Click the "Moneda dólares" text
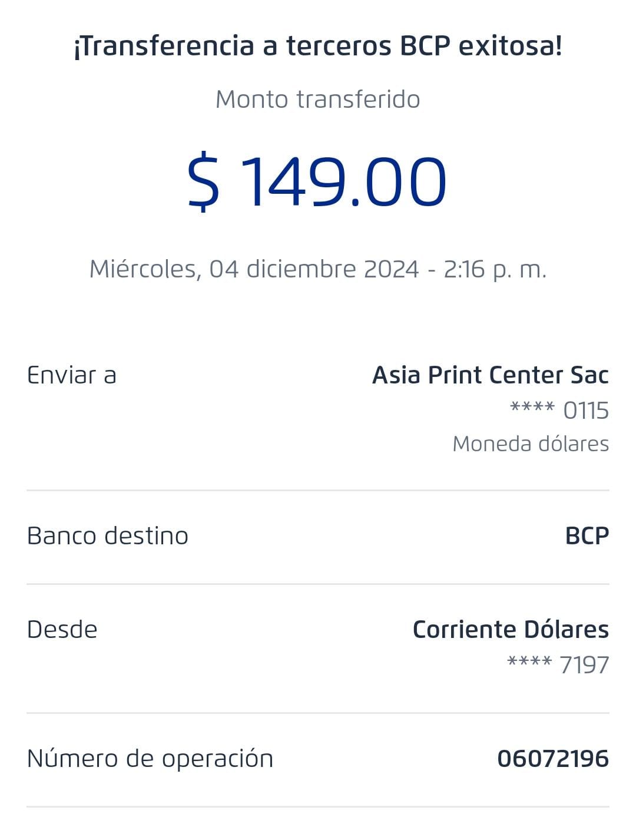Screen dimensions: 636x840 (x=530, y=444)
